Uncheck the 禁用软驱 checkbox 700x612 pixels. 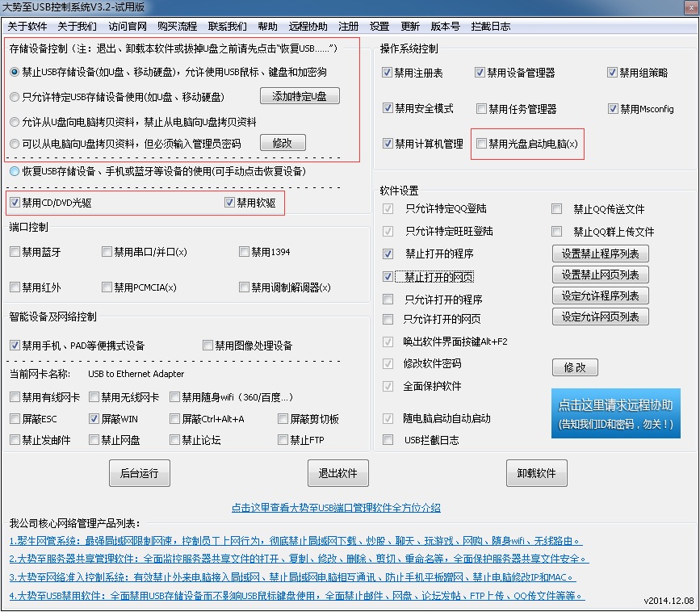(230, 203)
